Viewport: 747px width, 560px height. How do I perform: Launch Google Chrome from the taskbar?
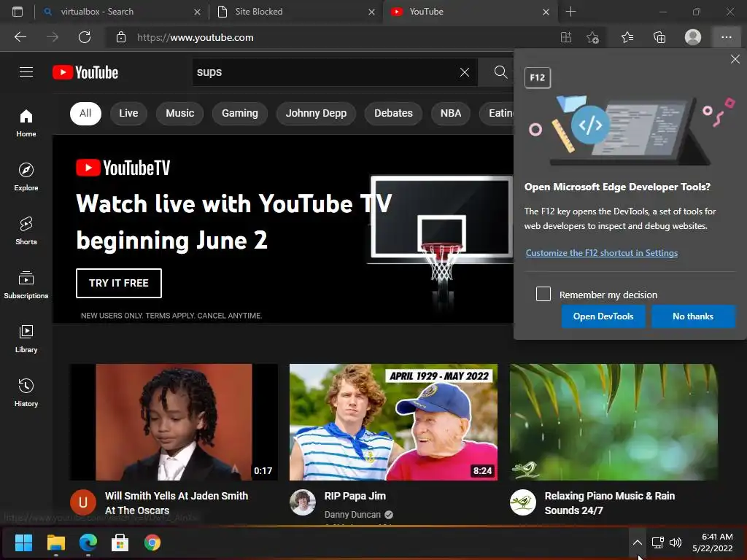152,542
